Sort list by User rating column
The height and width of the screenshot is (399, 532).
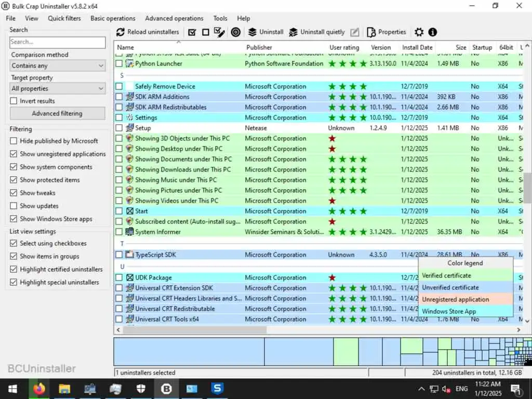(344, 47)
